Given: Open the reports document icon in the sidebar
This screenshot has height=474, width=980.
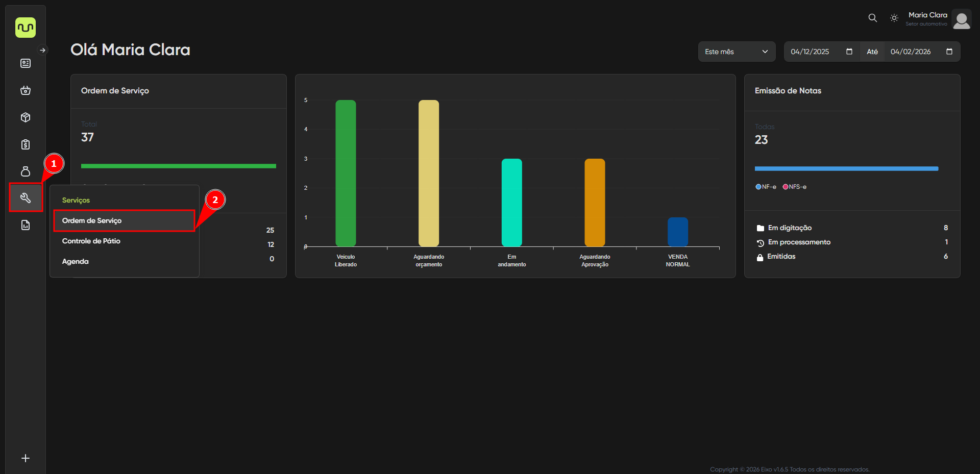Looking at the screenshot, I should (x=26, y=225).
